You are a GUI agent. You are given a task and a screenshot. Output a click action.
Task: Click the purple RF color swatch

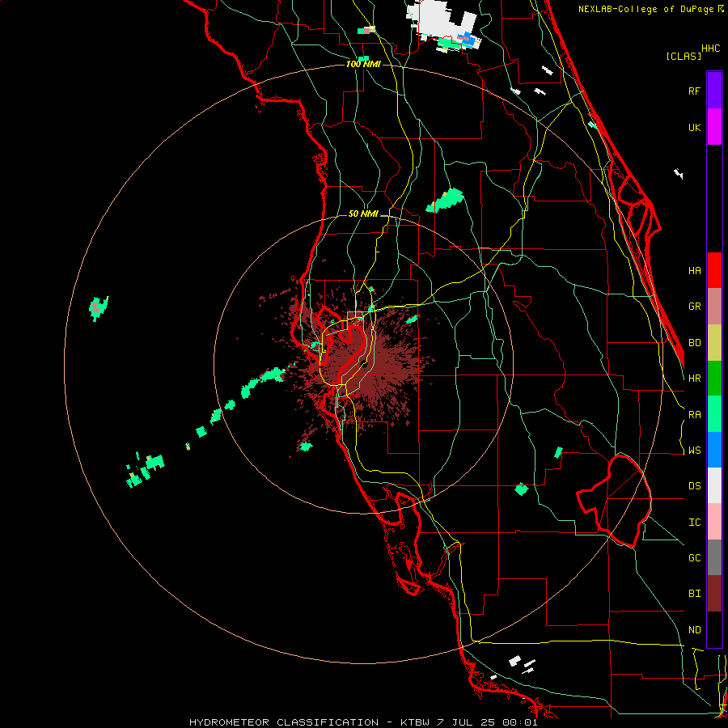[714, 90]
